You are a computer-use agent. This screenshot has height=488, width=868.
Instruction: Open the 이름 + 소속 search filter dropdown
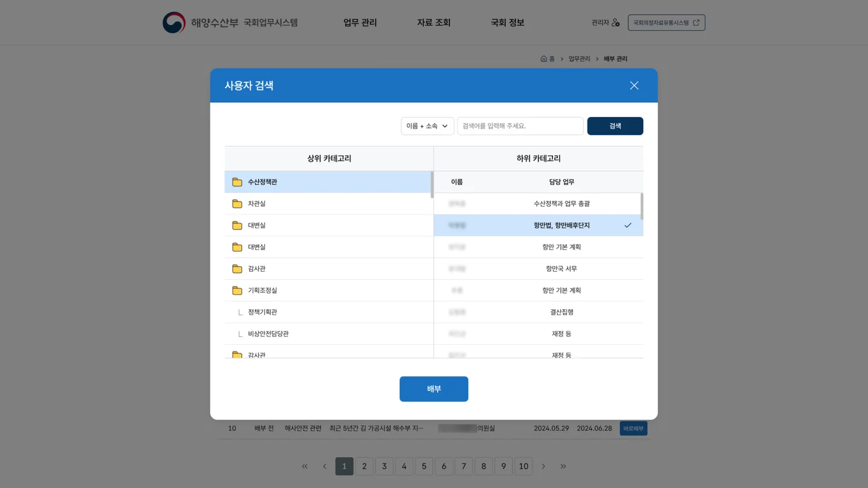(427, 126)
